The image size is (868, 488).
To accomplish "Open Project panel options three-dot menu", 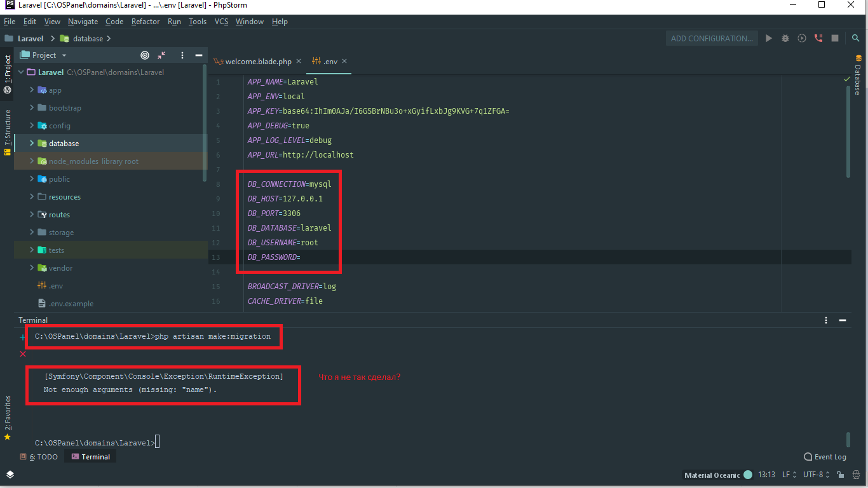I will pyautogui.click(x=182, y=55).
